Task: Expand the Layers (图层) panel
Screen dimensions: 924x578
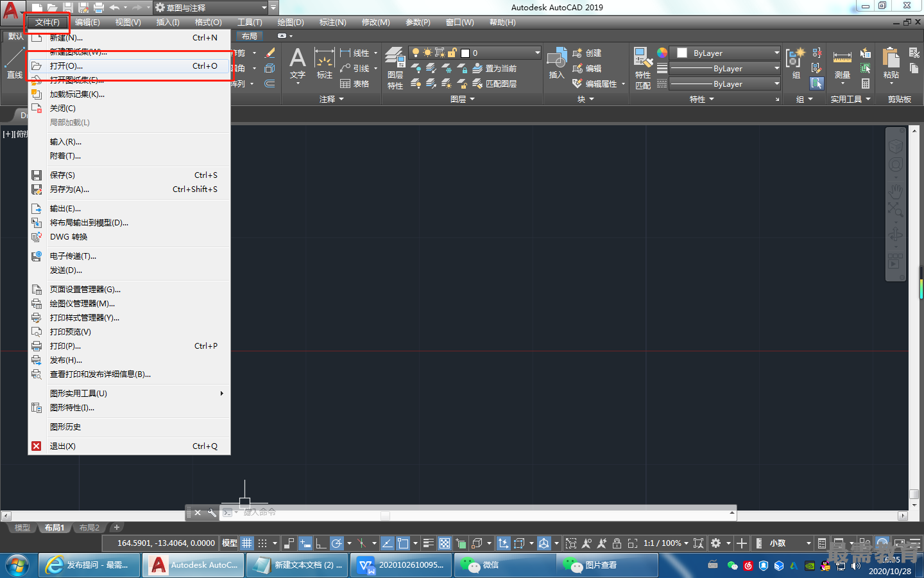Action: tap(463, 99)
